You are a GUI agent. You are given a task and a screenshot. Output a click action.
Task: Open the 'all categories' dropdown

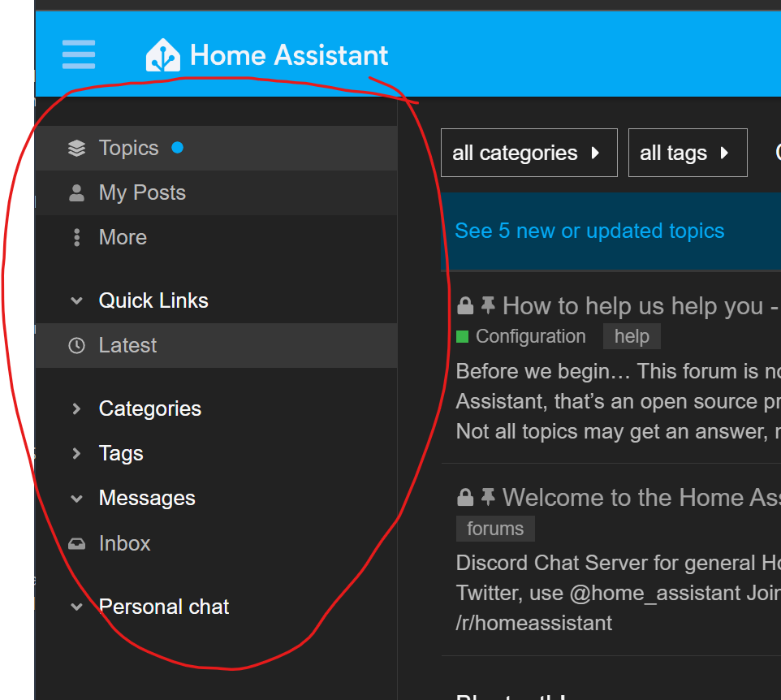[x=529, y=153]
